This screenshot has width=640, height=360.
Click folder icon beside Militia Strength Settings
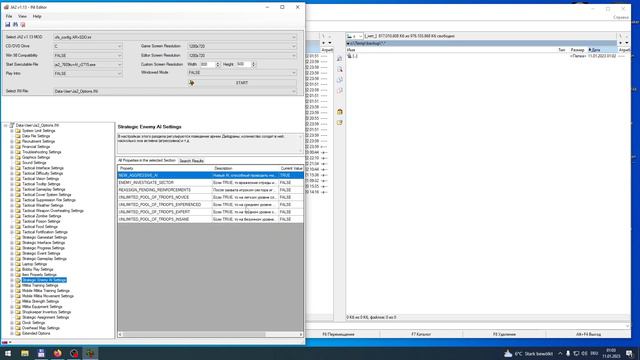pos(18,301)
